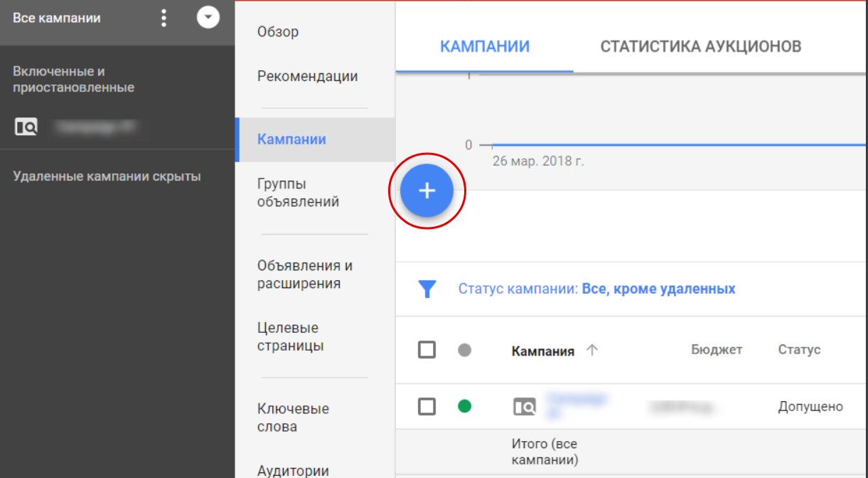Click the blue filter funnel icon
Viewport: 868px width, 478px height.
(x=427, y=289)
